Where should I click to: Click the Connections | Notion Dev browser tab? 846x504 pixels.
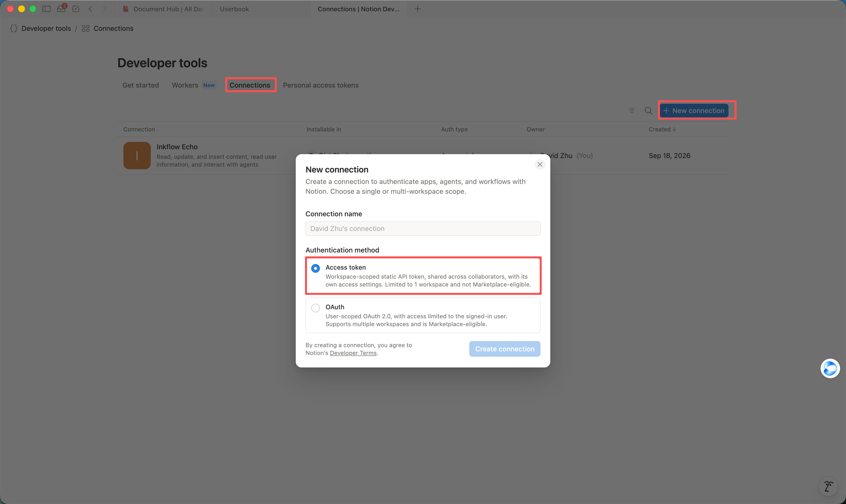[358, 9]
